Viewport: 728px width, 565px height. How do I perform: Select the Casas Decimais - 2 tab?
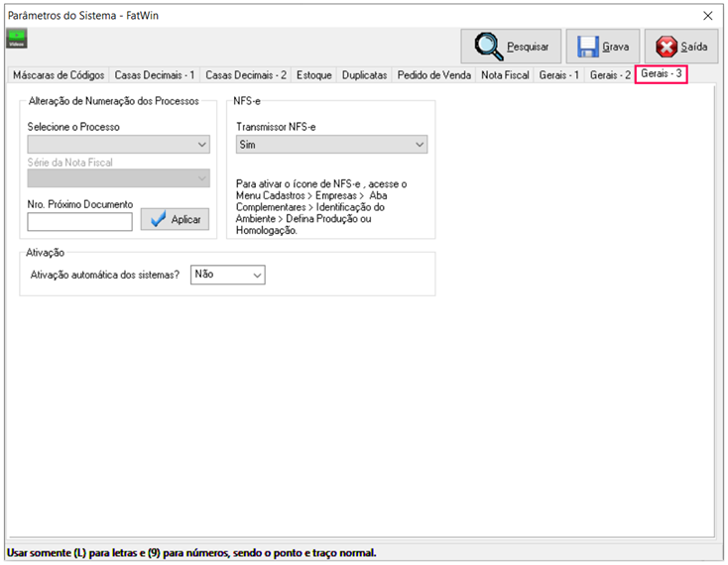246,75
